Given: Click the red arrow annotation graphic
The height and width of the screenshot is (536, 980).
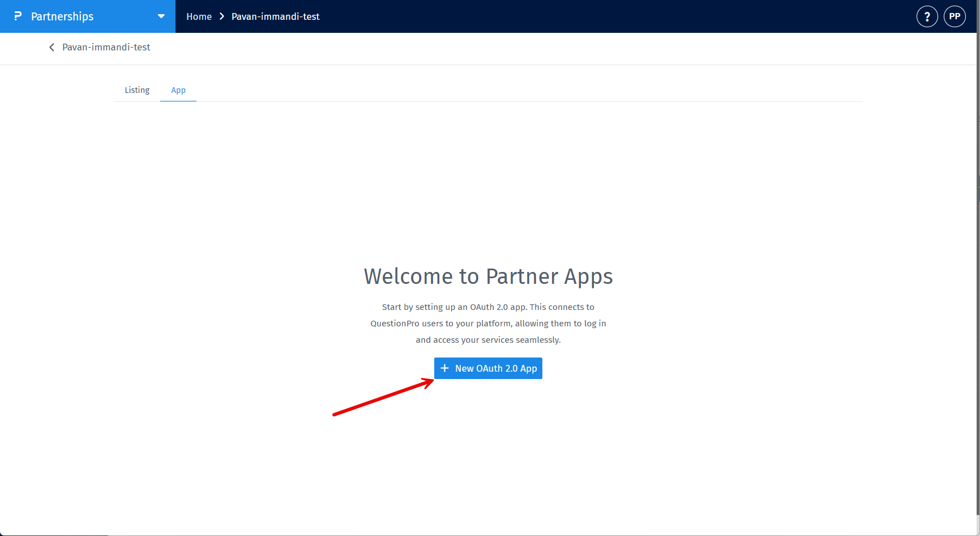Looking at the screenshot, I should pyautogui.click(x=383, y=397).
